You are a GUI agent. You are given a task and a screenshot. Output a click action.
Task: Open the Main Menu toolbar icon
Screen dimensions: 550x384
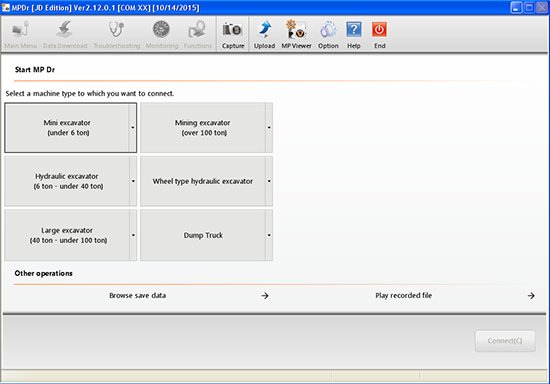coord(20,34)
